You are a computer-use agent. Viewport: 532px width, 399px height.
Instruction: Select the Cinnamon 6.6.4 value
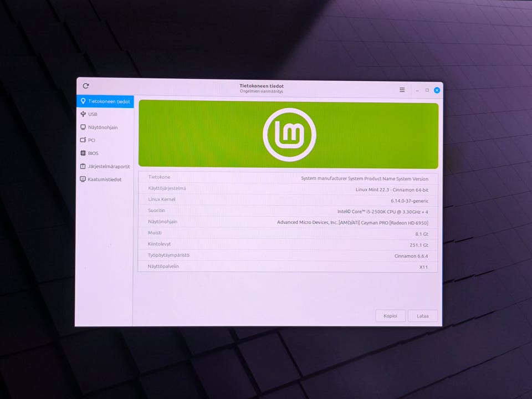point(411,256)
